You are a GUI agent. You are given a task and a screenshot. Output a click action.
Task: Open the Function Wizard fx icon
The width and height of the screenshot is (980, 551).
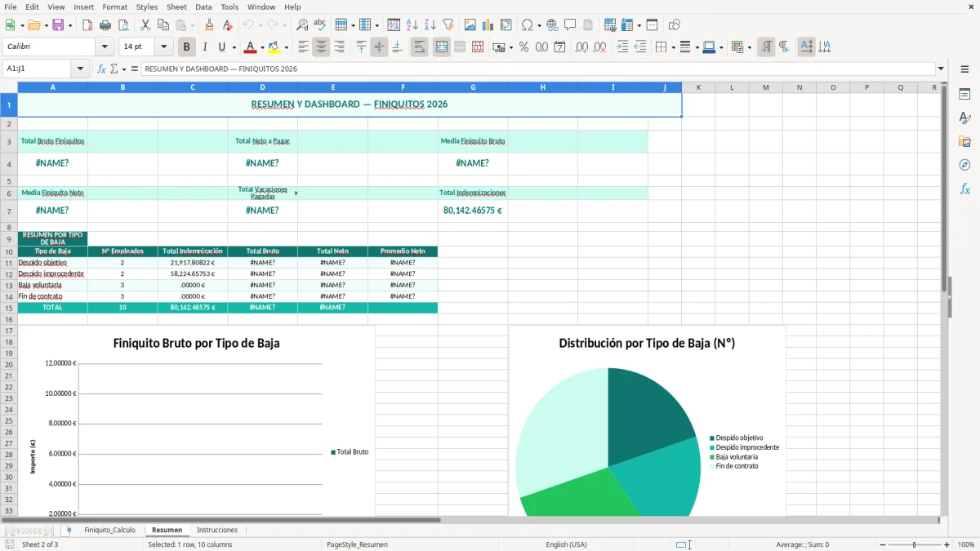tap(101, 69)
